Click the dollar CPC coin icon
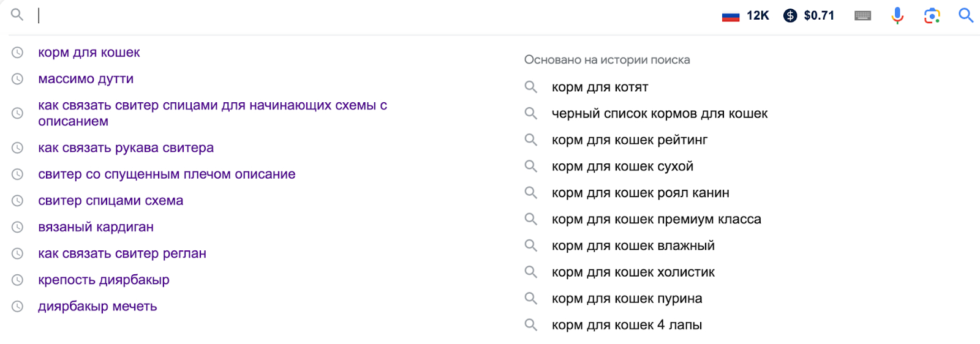 (790, 15)
